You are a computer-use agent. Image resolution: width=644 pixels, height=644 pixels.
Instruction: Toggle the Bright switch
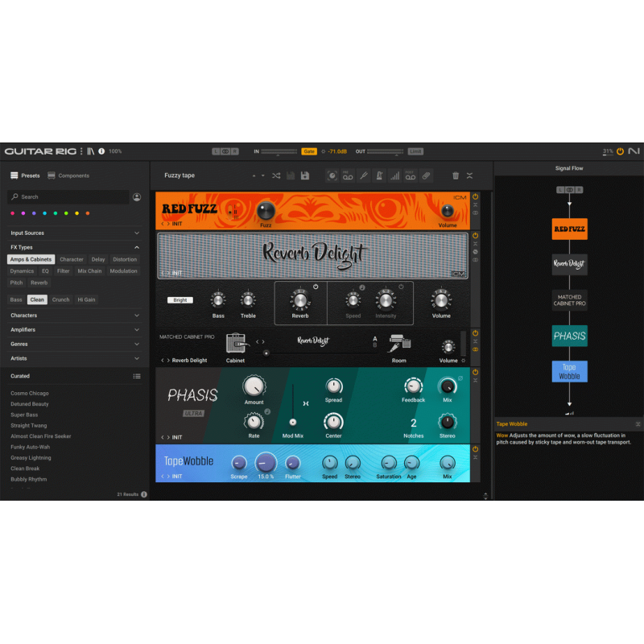[180, 300]
